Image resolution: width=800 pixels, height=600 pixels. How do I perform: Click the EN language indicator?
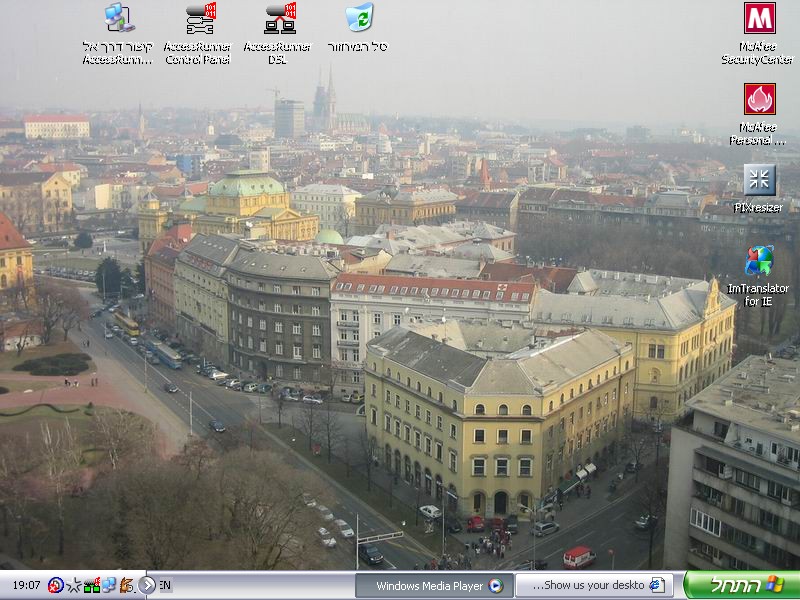pyautogui.click(x=165, y=586)
